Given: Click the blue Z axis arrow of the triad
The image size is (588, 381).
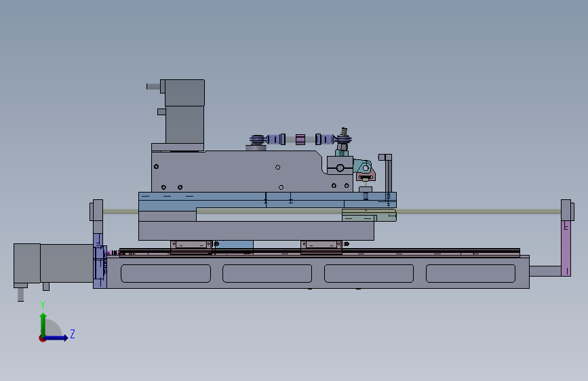Looking at the screenshot, I should pos(56,338).
